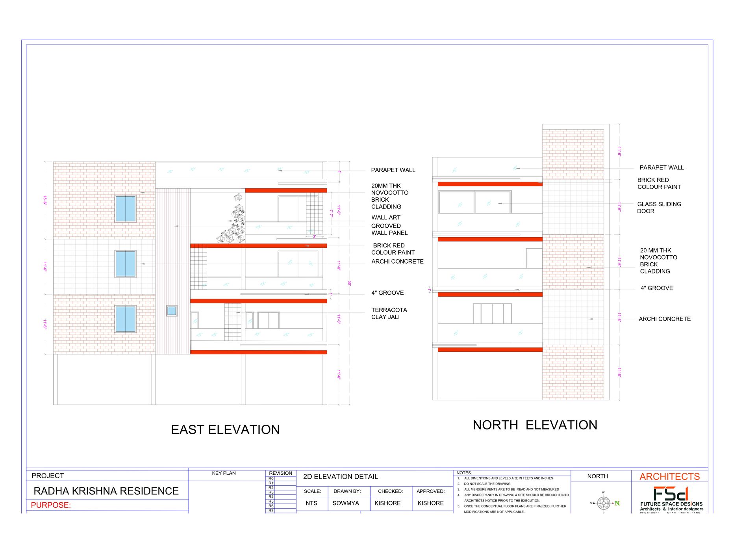Image resolution: width=756 pixels, height=535 pixels.
Task: Select East Elevation's "PARAPET WALL" label
Action: pos(393,170)
